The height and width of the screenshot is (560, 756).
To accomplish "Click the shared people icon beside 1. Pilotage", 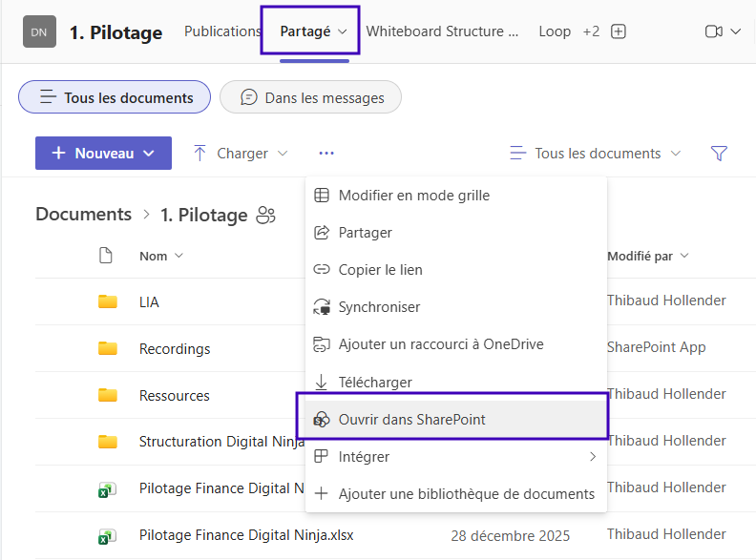I will pyautogui.click(x=265, y=216).
